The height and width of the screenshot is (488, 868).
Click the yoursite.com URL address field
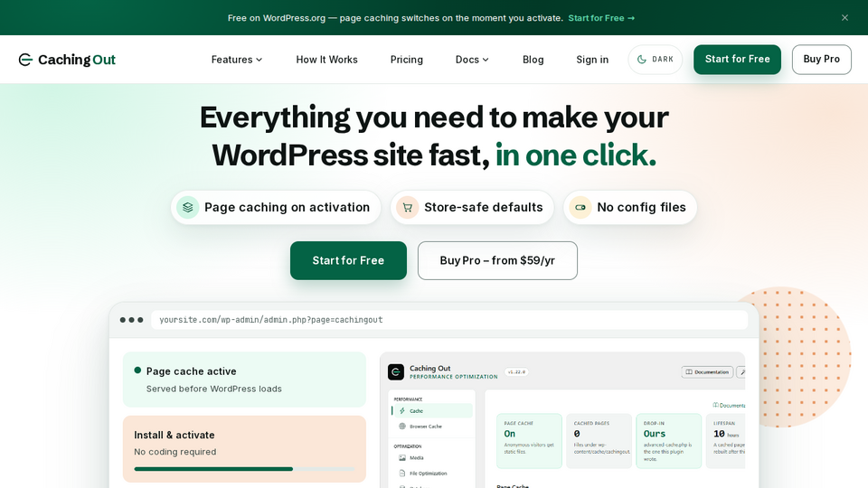pos(449,320)
